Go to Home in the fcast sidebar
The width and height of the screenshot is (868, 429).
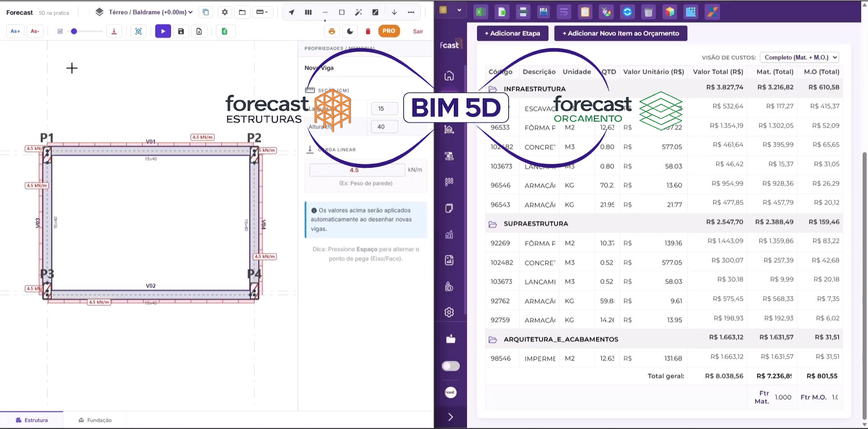coord(449,76)
